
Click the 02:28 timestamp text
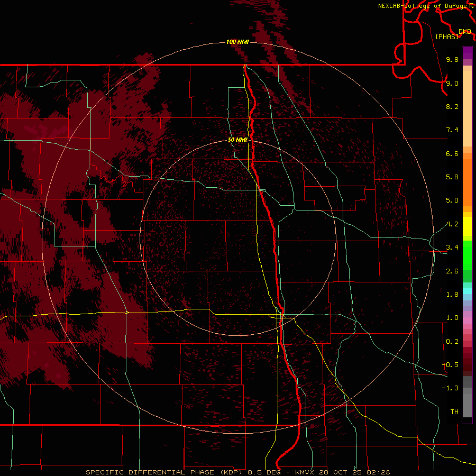(x=378, y=472)
